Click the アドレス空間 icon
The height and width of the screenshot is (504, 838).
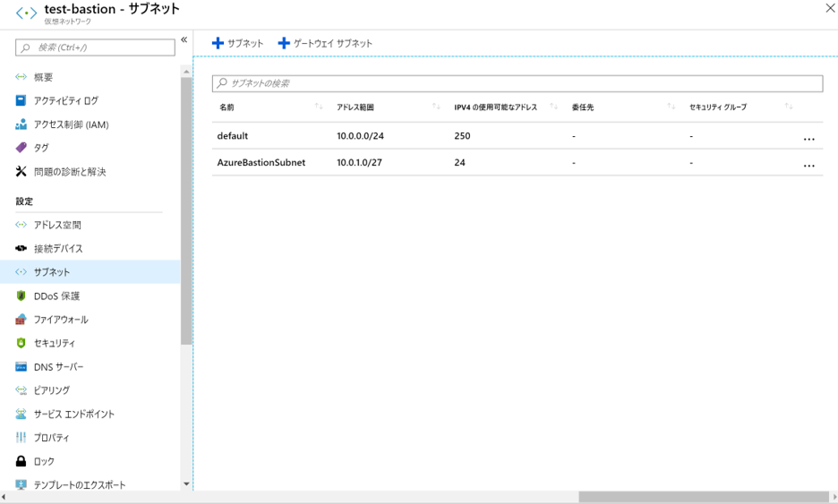tap(21, 225)
